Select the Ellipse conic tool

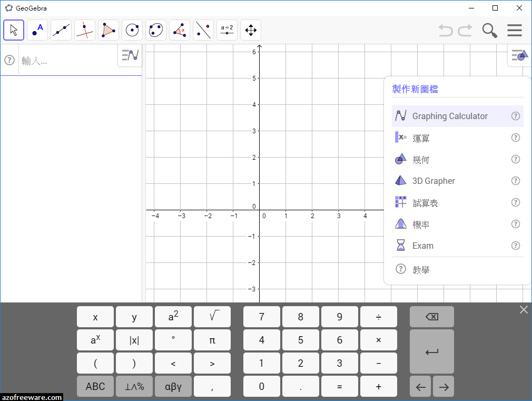156,30
